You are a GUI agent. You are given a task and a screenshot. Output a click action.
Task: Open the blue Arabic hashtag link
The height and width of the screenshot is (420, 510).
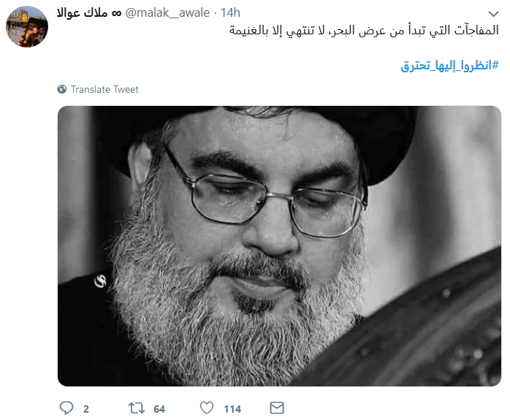coord(450,65)
